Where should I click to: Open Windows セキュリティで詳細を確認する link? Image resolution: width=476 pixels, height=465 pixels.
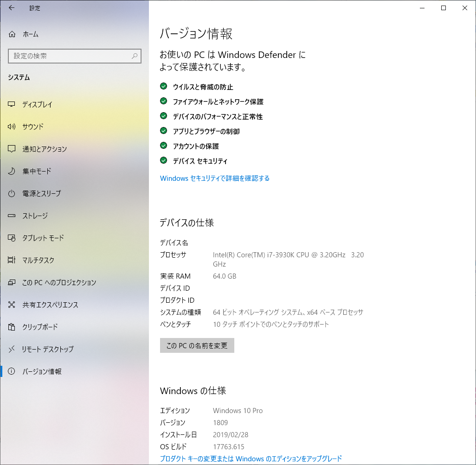tap(215, 178)
